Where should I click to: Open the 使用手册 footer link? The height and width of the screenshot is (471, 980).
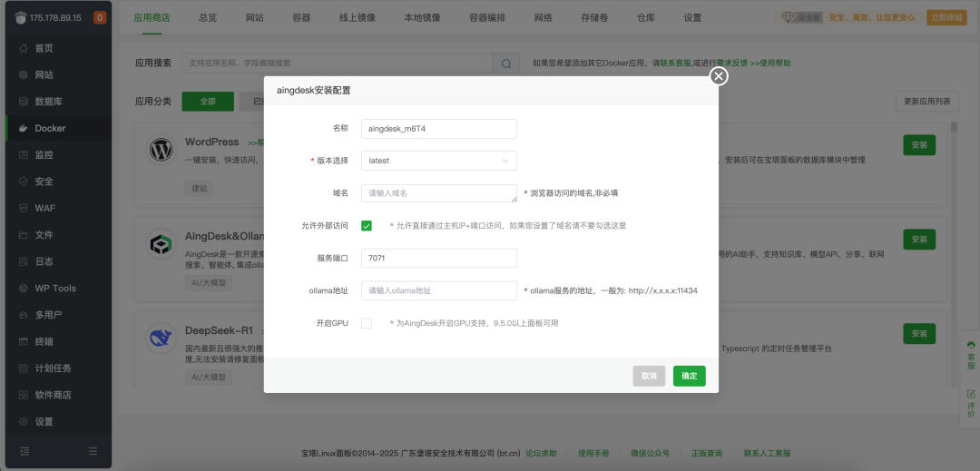point(593,453)
